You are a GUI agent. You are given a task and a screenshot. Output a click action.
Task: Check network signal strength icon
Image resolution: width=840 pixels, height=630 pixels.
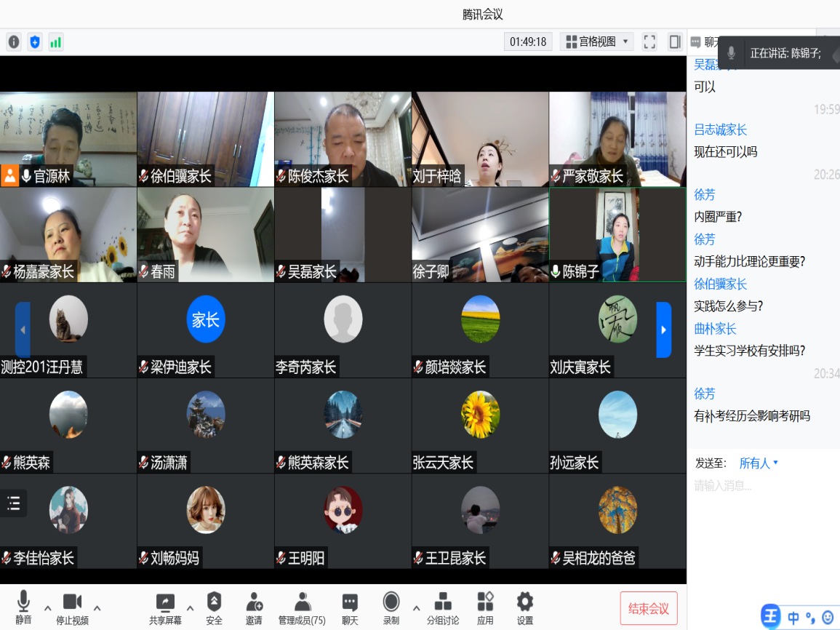click(x=56, y=42)
